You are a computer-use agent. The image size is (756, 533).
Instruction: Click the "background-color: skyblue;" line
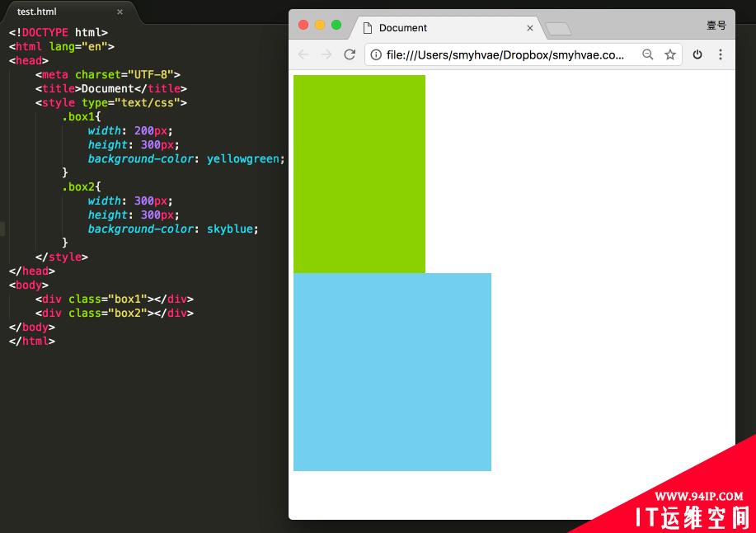(x=173, y=229)
